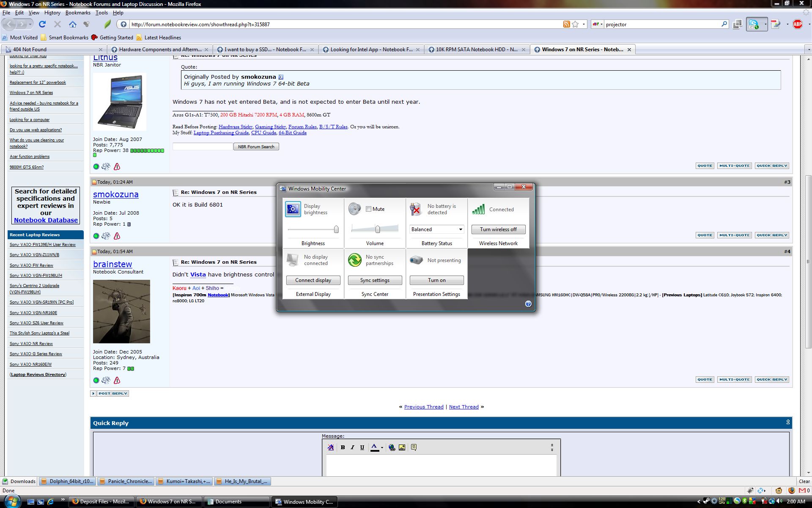Viewport: 812px width, 508px height.
Task: Click the external display monitor icon
Action: (292, 260)
